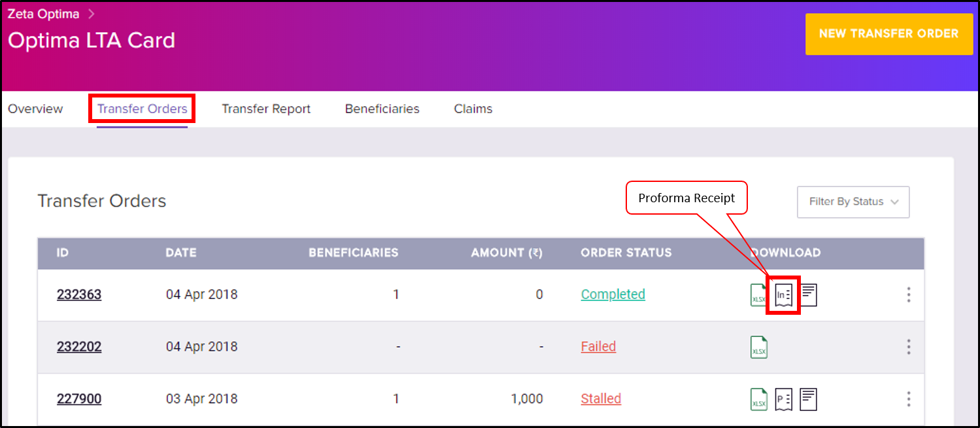Download XLSX file for failed order 232202
The image size is (980, 428).
click(758, 347)
